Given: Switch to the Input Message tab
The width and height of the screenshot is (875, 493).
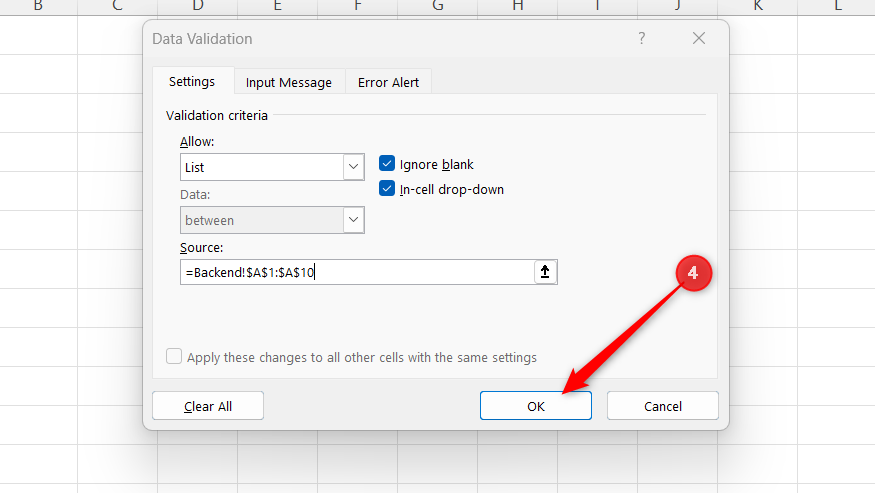Looking at the screenshot, I should 289,83.
